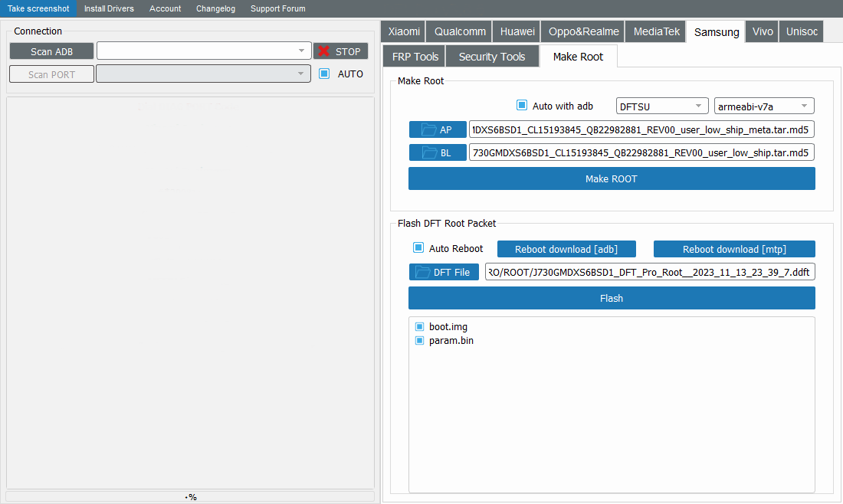Open FRP Tools subtab

tap(415, 57)
